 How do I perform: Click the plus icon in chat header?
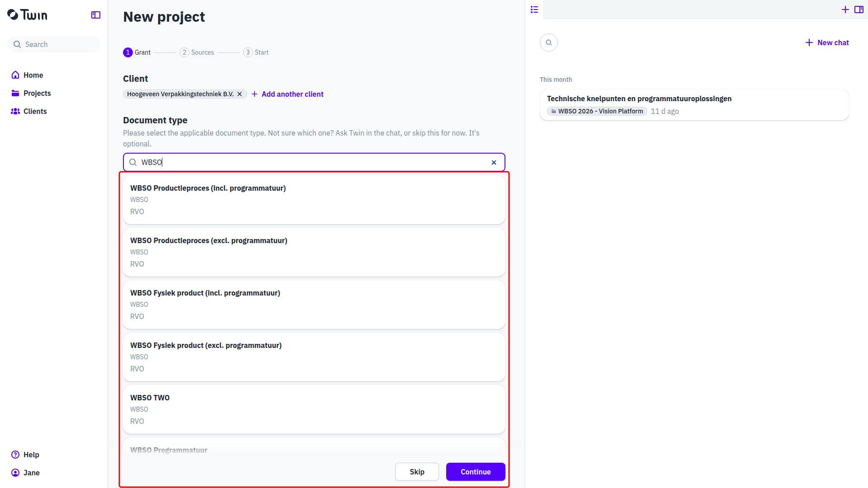click(845, 9)
